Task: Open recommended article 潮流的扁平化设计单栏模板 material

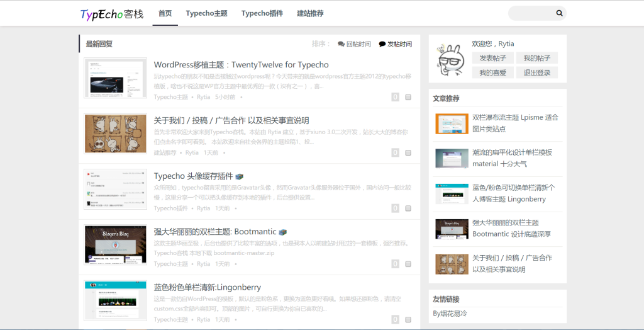Action: coord(512,158)
